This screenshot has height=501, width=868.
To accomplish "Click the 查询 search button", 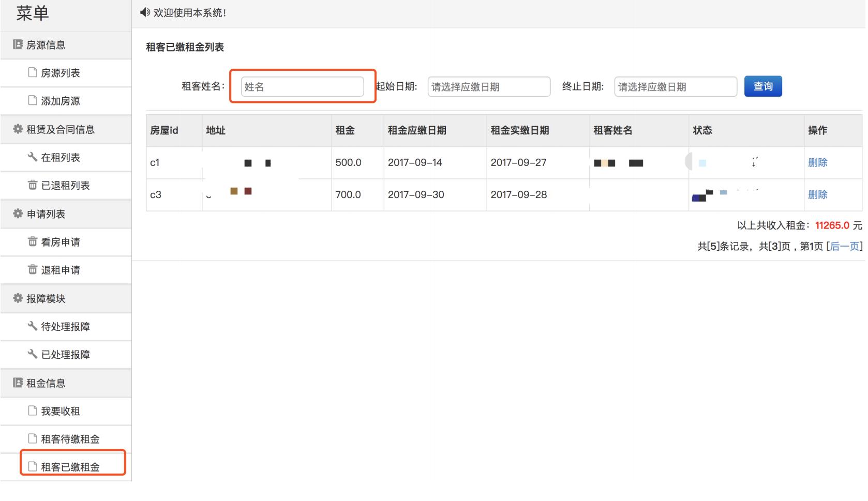I will [x=763, y=86].
